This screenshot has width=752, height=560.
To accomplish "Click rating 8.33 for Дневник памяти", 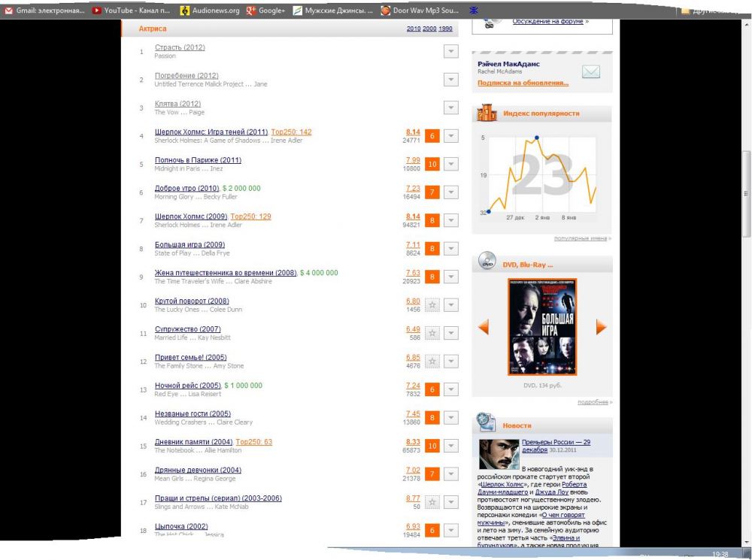I will (412, 442).
